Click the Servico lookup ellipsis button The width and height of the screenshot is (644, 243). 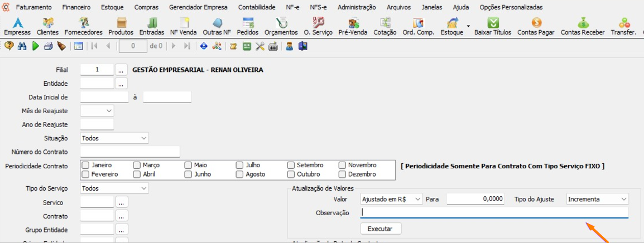(122, 202)
